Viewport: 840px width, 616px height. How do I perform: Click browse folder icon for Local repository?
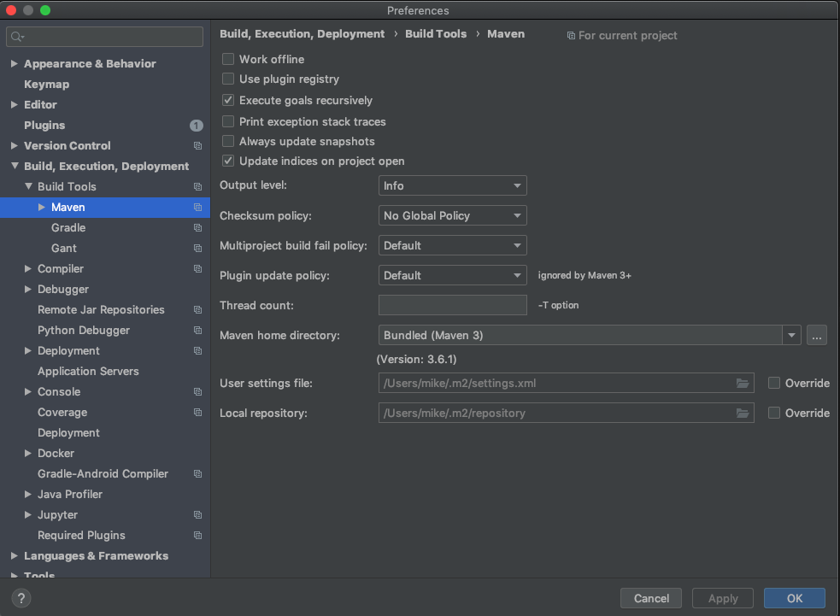tap(743, 414)
